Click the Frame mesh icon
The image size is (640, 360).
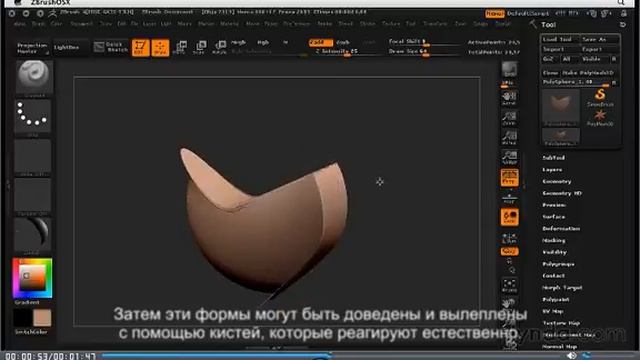pos(509,286)
